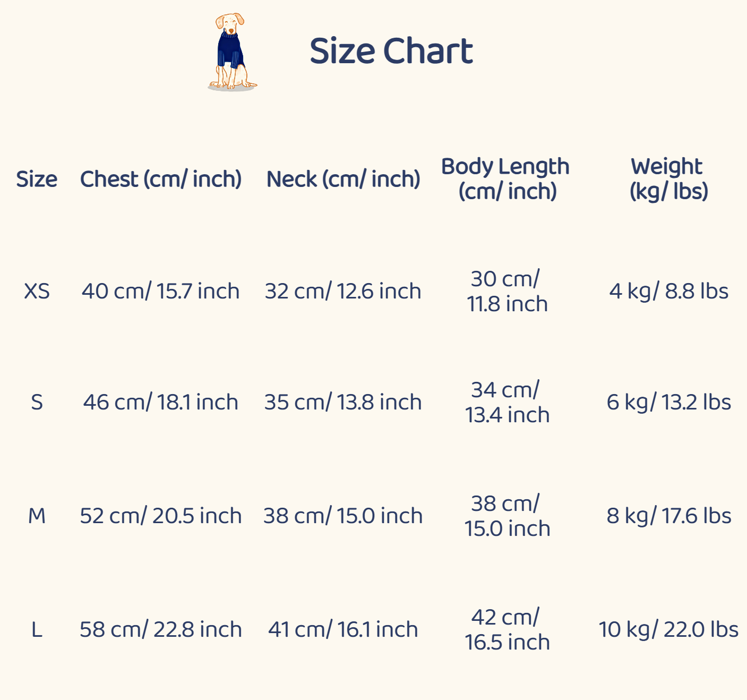This screenshot has height=700, width=747.
Task: Click the 4 kg/ 8.8 lbs weight
Action: (668, 291)
